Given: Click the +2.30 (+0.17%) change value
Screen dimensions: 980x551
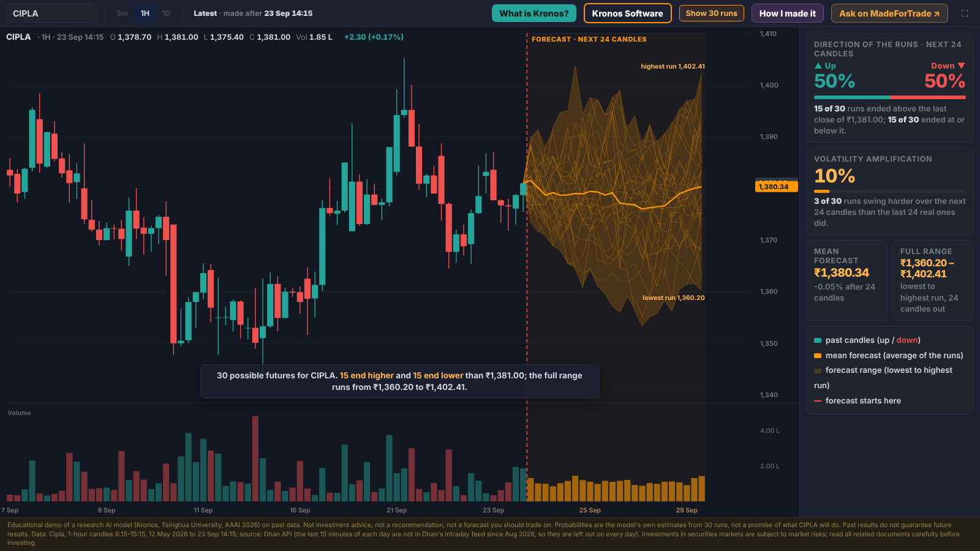Looking at the screenshot, I should point(374,37).
